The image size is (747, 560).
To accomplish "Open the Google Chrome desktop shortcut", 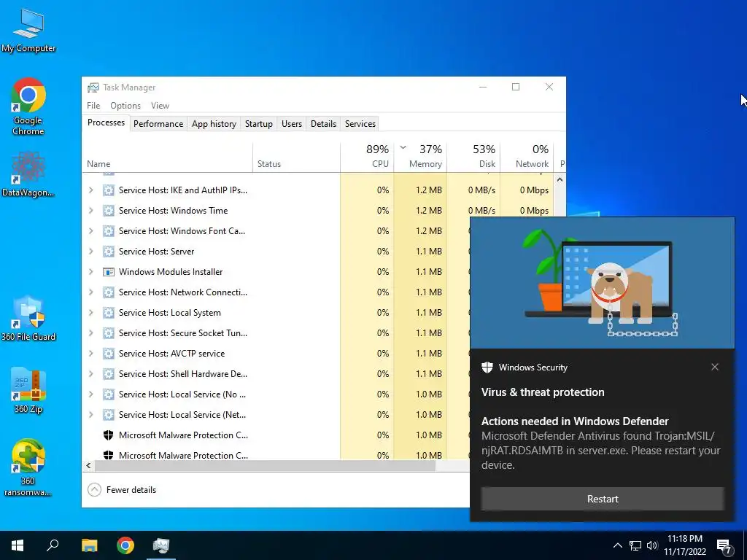I will point(28,106).
